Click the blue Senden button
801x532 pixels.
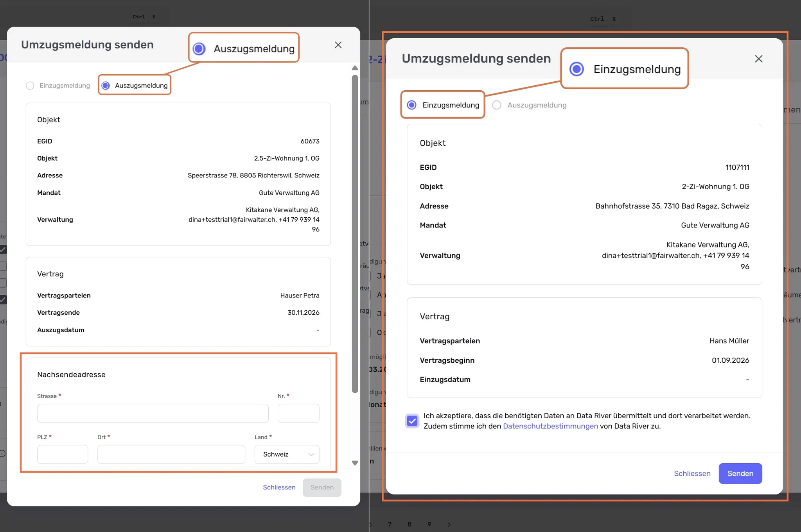(x=740, y=473)
